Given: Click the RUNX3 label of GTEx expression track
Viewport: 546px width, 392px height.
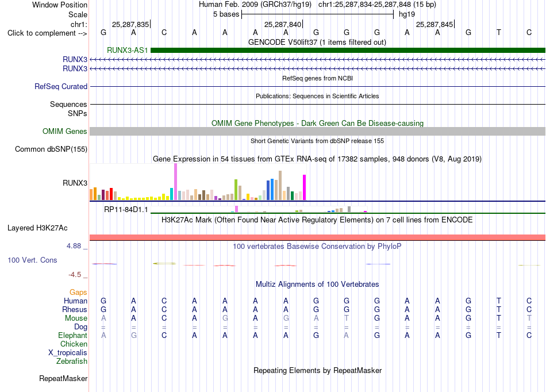Looking at the screenshot, I should (75, 183).
